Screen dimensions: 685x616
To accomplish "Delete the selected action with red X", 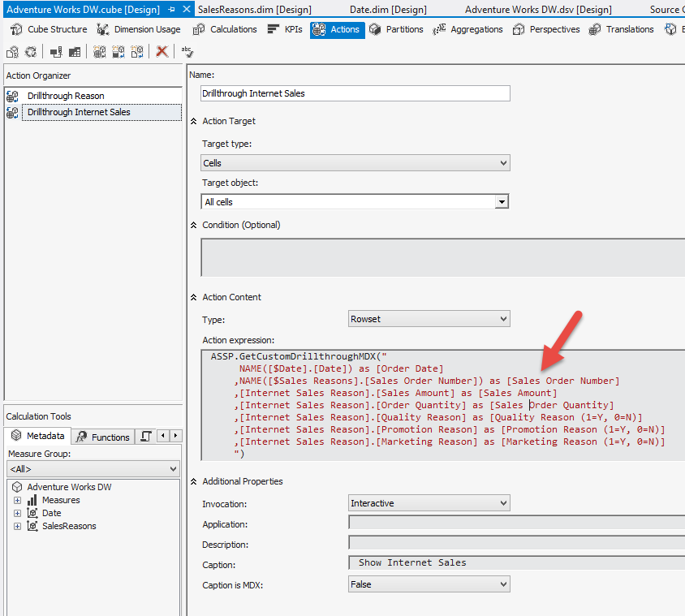I will [162, 52].
